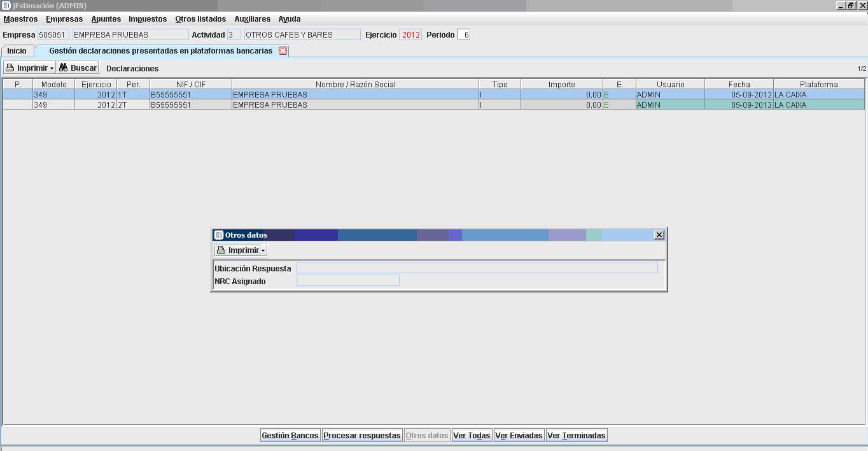
Task: Expand the main Imprimir dropdown arrow
Action: point(52,69)
